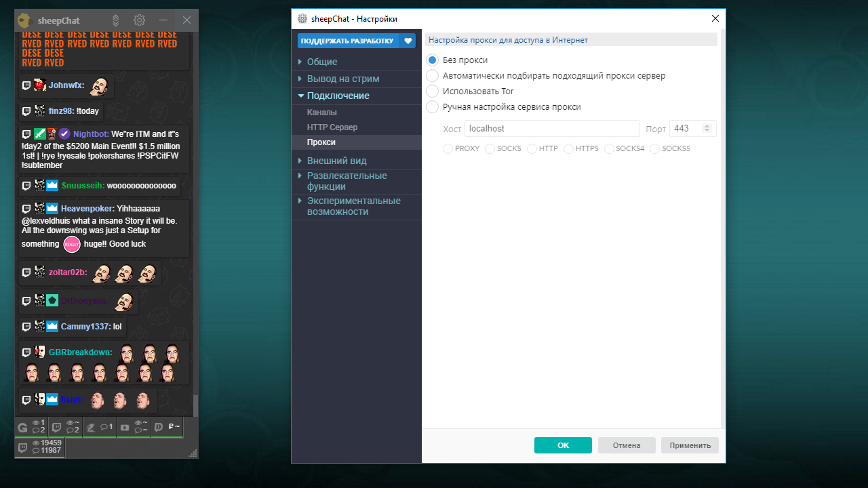This screenshot has height=488, width=868.
Task: Expand the 'Внешний вид' section
Action: [x=357, y=161]
